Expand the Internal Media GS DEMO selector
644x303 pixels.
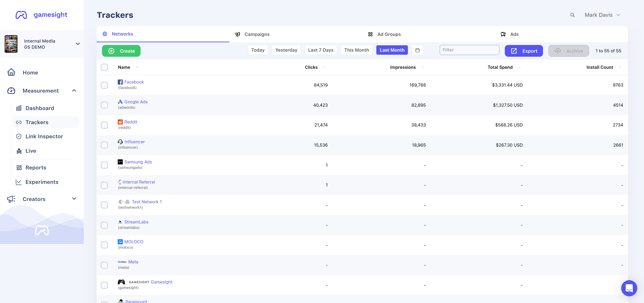(x=78, y=44)
